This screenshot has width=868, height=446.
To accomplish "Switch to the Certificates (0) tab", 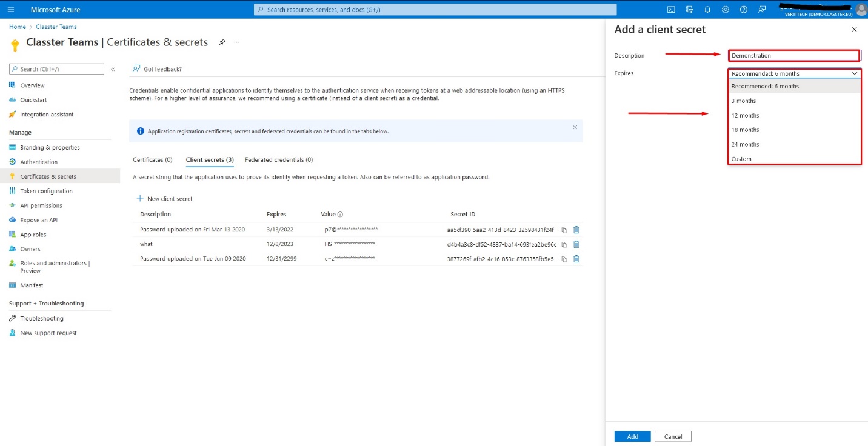I will click(153, 160).
